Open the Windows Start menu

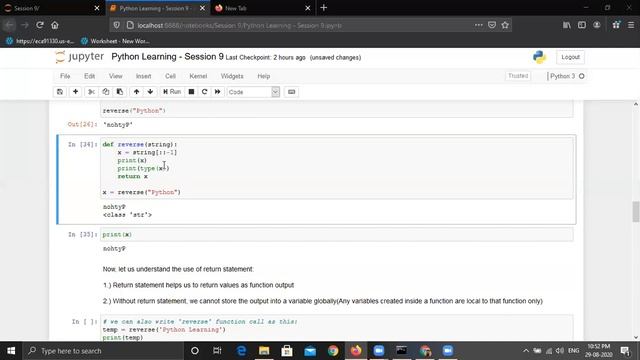(11, 351)
